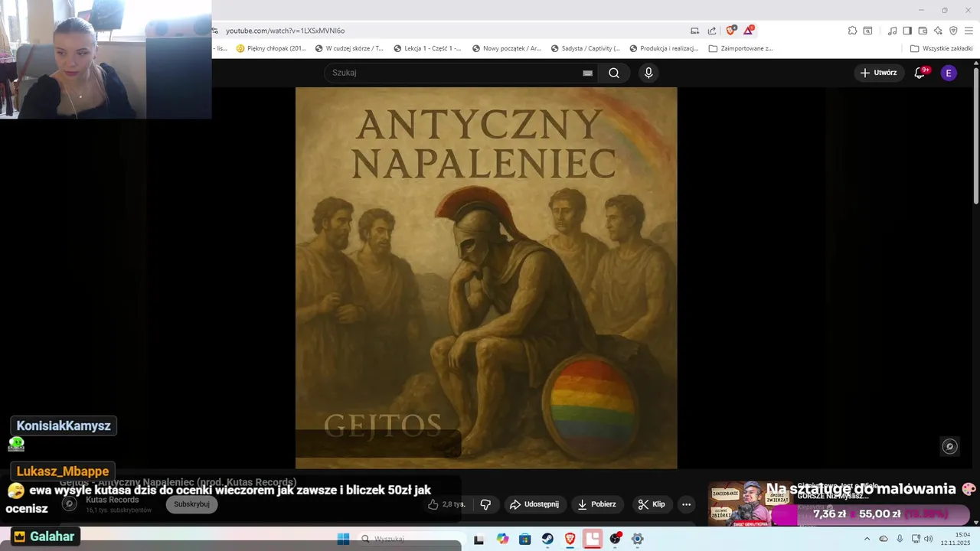Image resolution: width=980 pixels, height=551 pixels.
Task: Open the Kutas Records channel link
Action: [x=113, y=500]
